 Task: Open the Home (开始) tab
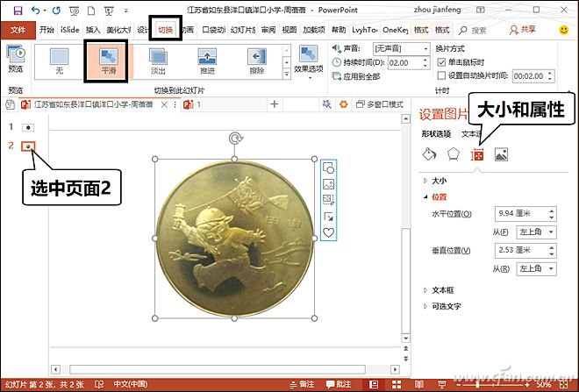pyautogui.click(x=46, y=30)
